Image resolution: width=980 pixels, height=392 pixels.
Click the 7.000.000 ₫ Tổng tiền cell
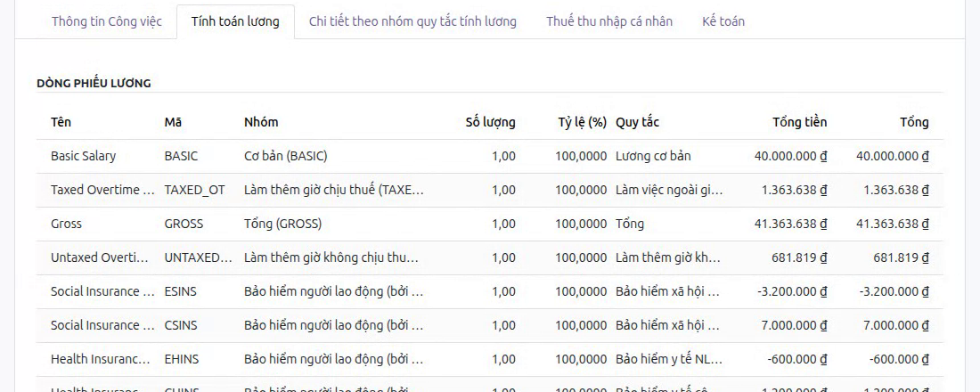(795, 325)
